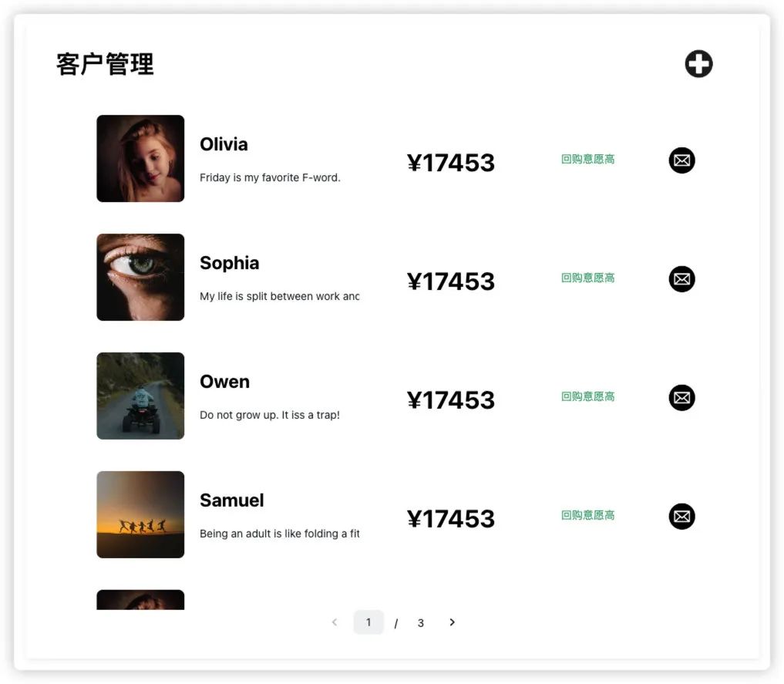Screen dimensions: 784x684
Task: Click the partially visible fifth customer avatar
Action: coord(140,600)
